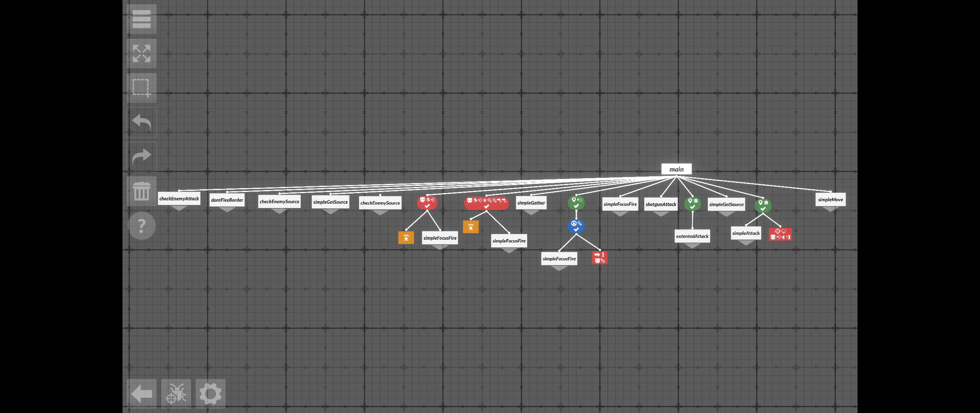
Task: Click the back arrow at bottom left
Action: (x=141, y=393)
